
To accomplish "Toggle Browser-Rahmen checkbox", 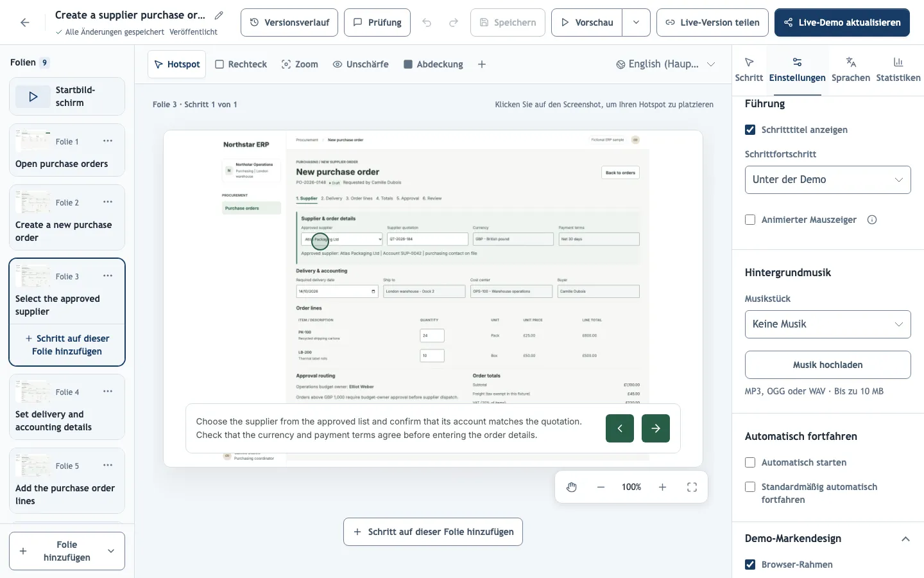I will point(750,565).
